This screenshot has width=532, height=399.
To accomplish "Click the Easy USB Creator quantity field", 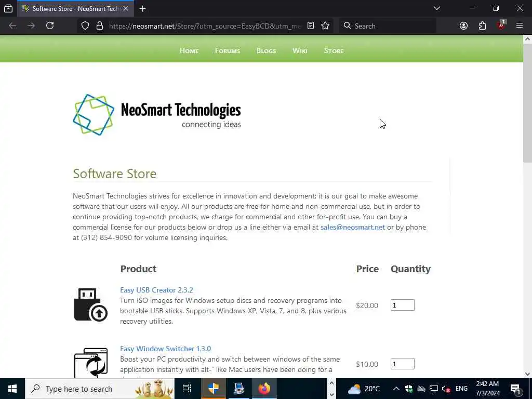I will click(x=403, y=305).
